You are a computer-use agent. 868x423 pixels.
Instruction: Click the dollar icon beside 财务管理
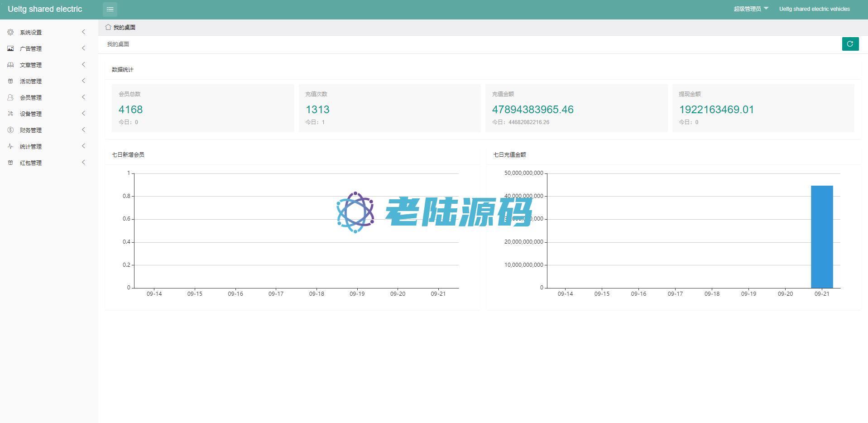pos(10,130)
